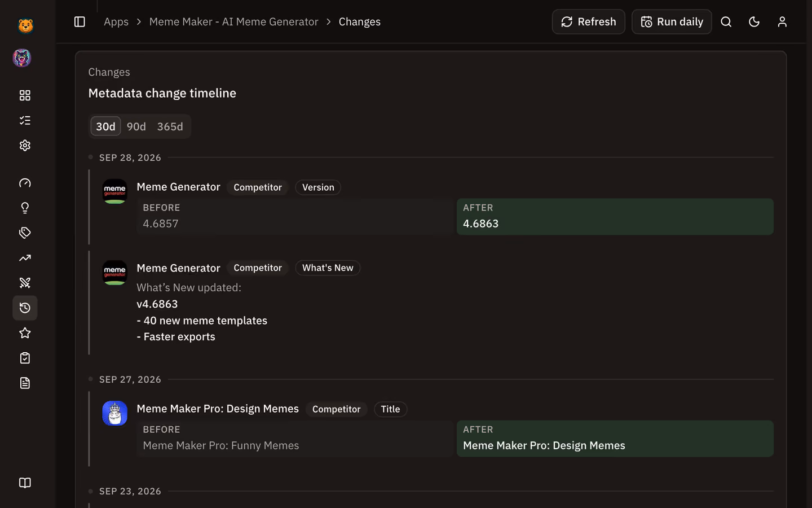812x508 pixels.
Task: Click Competitor badge beside Version tag
Action: [258, 187]
